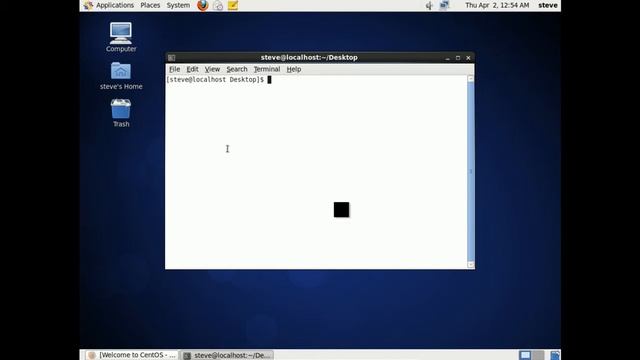Click the date and time clock
This screenshot has height=360, width=640.
pos(497,5)
